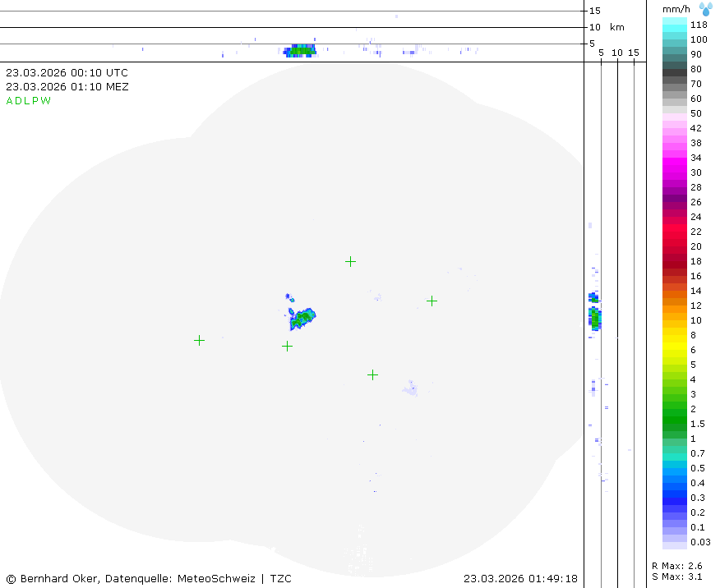Click the green ADLPW label
The image size is (720, 588).
point(29,101)
